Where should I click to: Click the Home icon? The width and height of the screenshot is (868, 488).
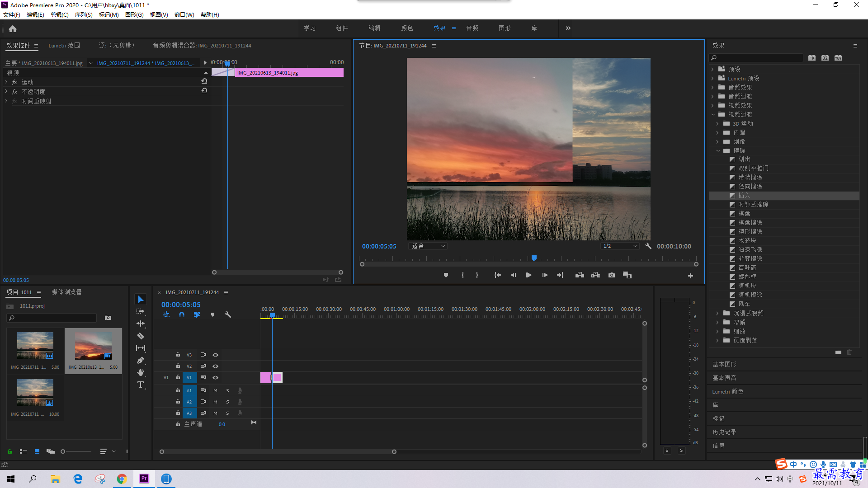(x=13, y=28)
